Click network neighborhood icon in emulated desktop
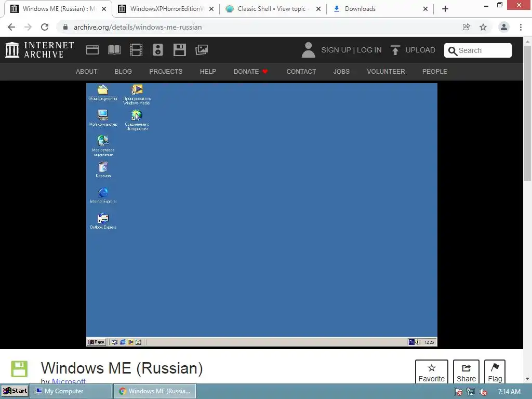This screenshot has height=399, width=532. [103, 146]
